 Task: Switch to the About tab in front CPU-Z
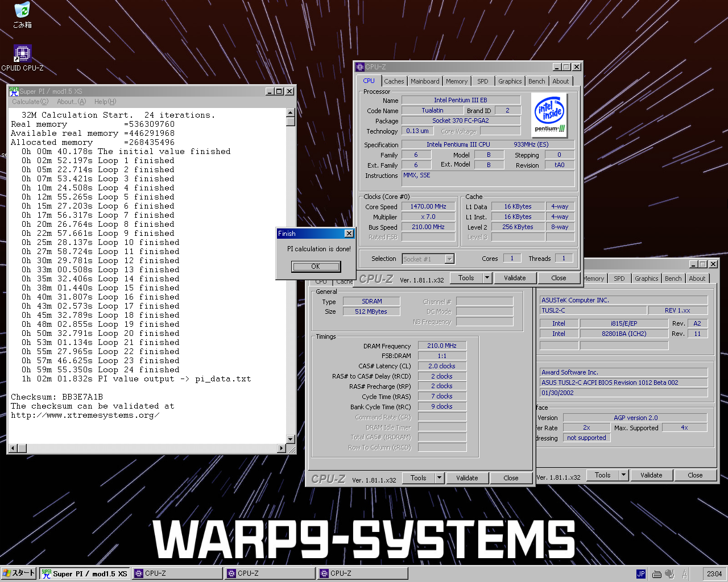click(561, 81)
